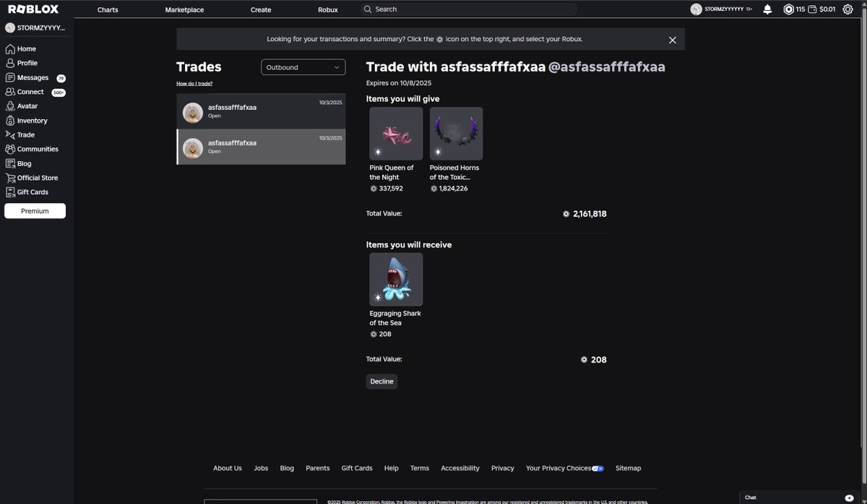Open the Official Store sidebar icon
Image resolution: width=867 pixels, height=504 pixels.
[x=10, y=178]
